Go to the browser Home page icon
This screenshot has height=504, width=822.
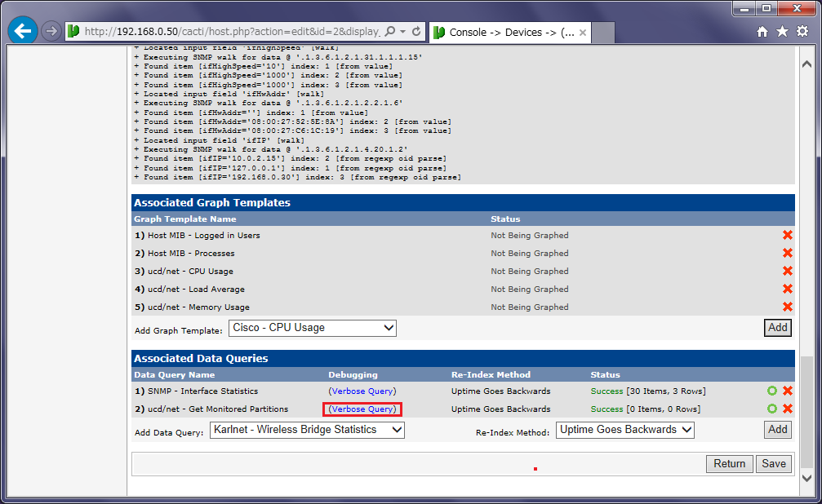tap(762, 32)
